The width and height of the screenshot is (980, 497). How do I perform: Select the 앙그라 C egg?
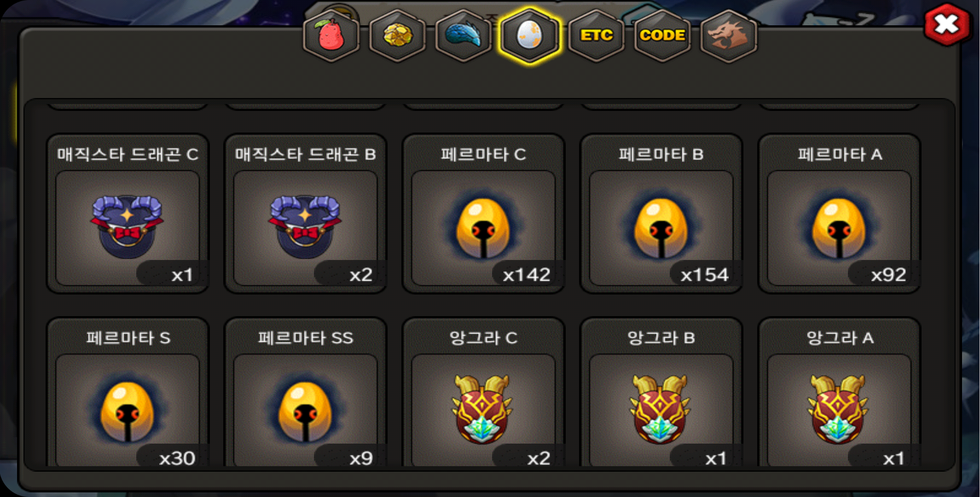tap(483, 392)
